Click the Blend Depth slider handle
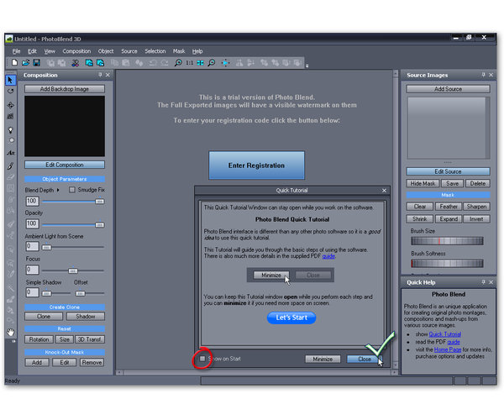 (100, 202)
